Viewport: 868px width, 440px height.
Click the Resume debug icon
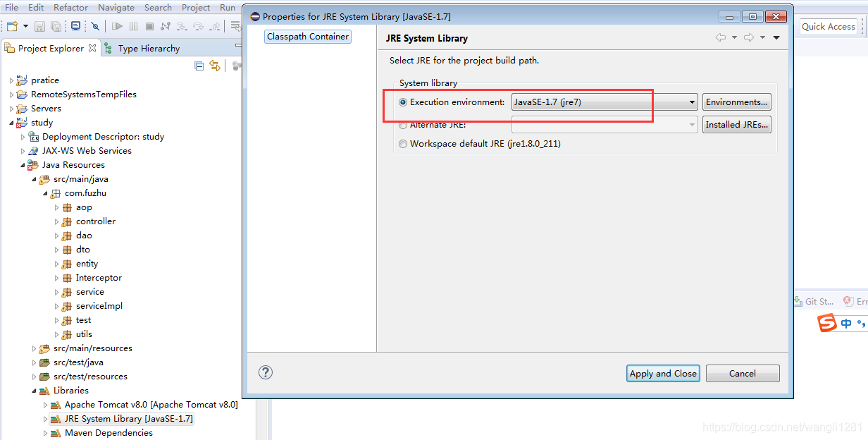click(117, 26)
